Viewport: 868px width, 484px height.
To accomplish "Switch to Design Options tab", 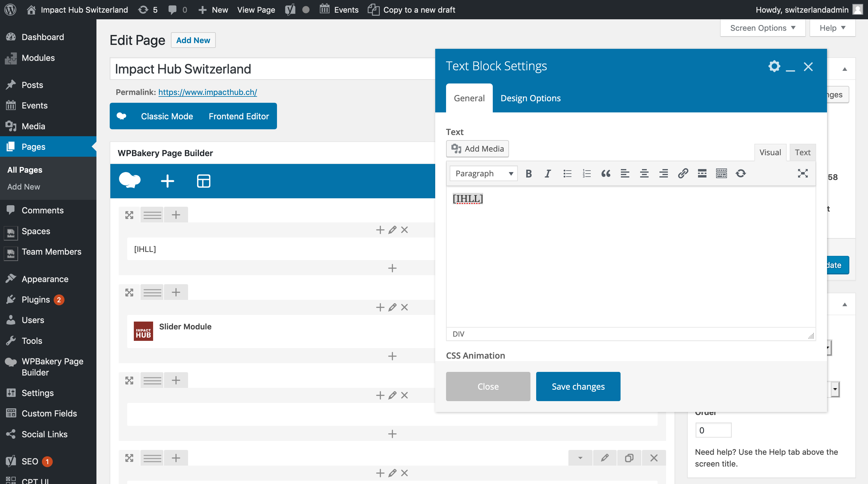I will (x=530, y=98).
